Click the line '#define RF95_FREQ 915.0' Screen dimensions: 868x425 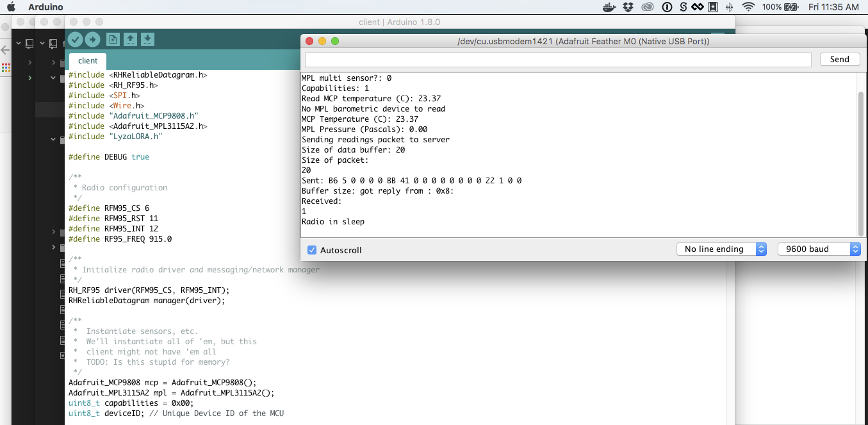(120, 239)
